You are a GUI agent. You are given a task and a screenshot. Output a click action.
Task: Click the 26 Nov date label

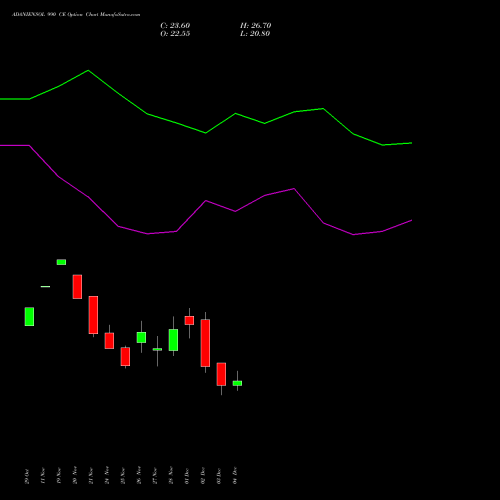(139, 475)
